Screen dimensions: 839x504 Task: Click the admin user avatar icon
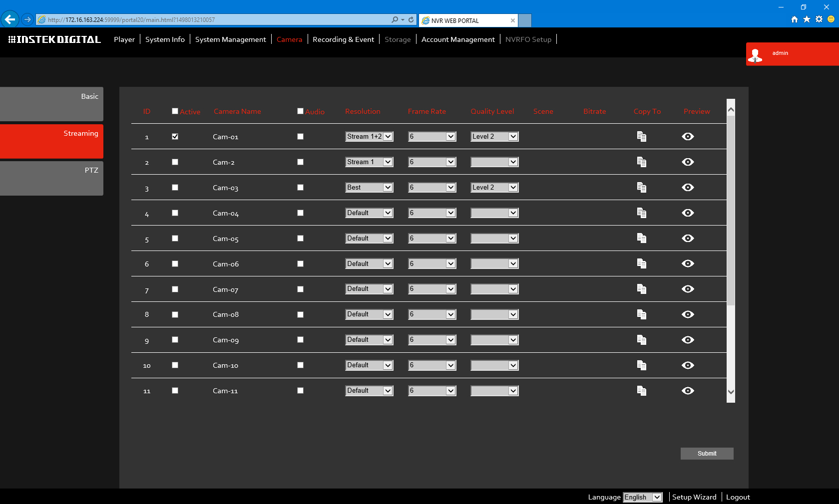[755, 55]
